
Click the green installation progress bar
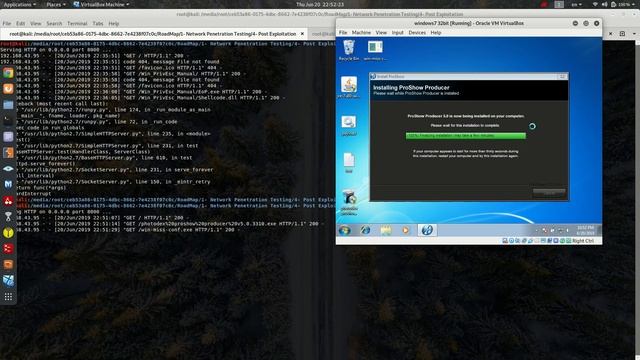click(x=466, y=136)
